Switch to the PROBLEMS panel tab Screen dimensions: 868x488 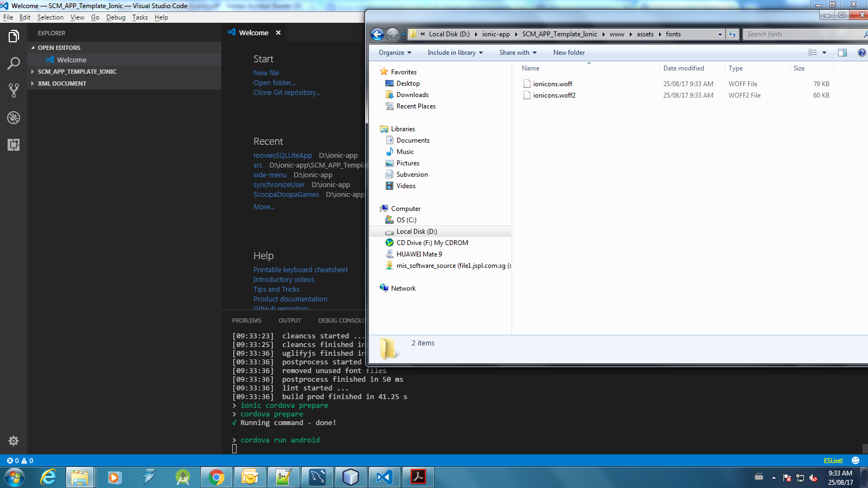coord(247,320)
